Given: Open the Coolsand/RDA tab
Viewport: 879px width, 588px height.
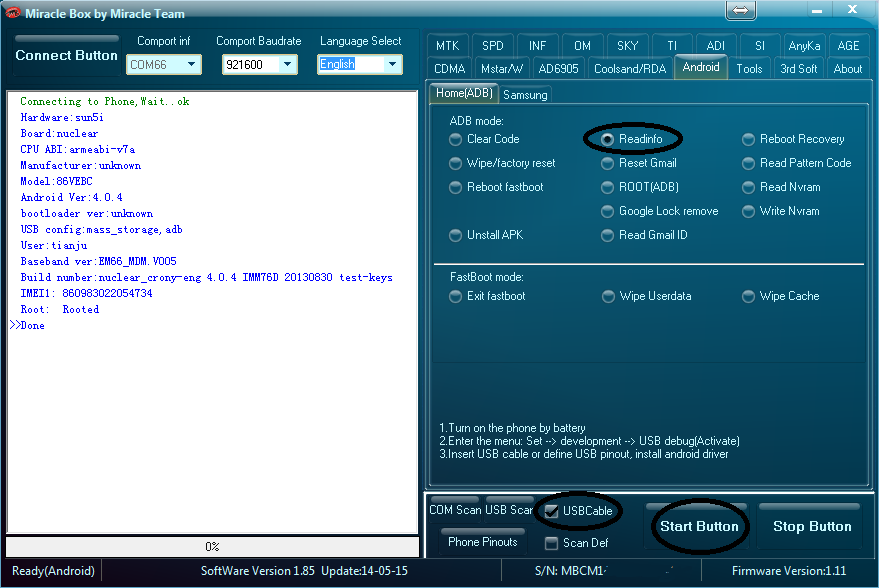Looking at the screenshot, I should [630, 69].
